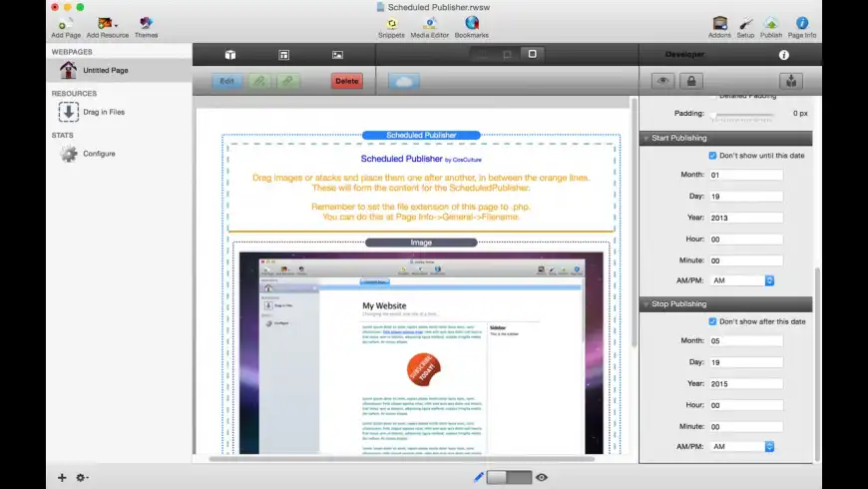The width and height of the screenshot is (868, 489).
Task: Click the lock icon button
Action: pos(691,82)
